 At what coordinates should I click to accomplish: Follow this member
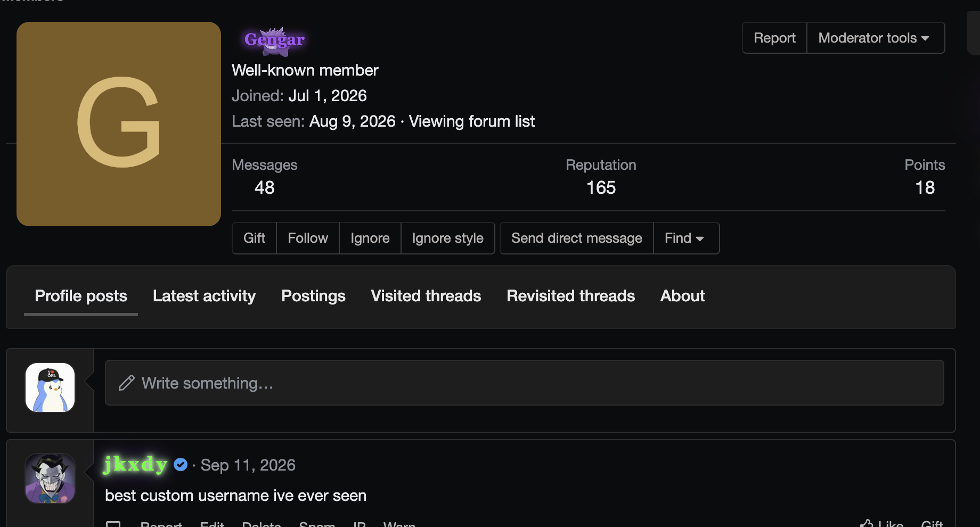(308, 238)
